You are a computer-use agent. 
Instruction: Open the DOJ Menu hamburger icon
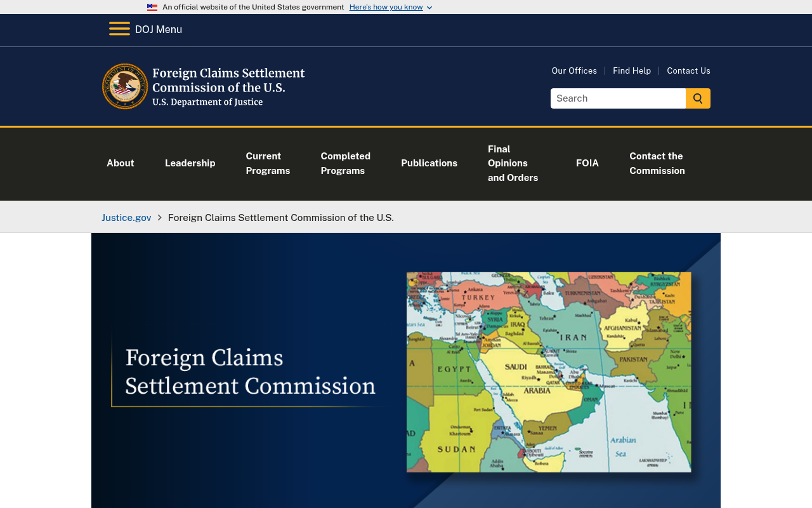coord(119,29)
